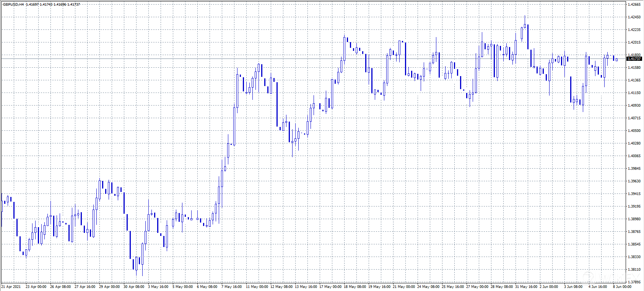Click the 8 Jun 00:00 date label
Screen dimensions: 644x291
pos(622,287)
